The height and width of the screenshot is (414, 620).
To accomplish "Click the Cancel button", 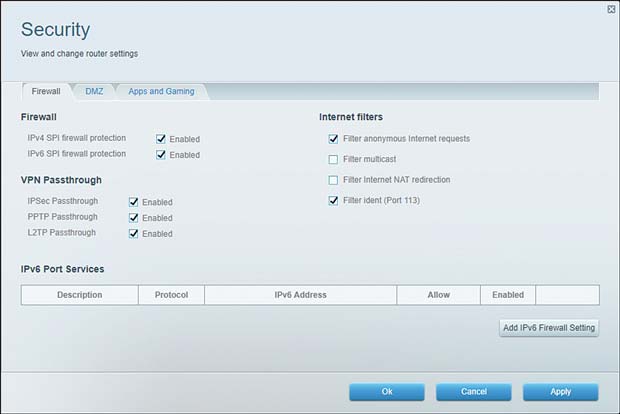I will tap(474, 391).
